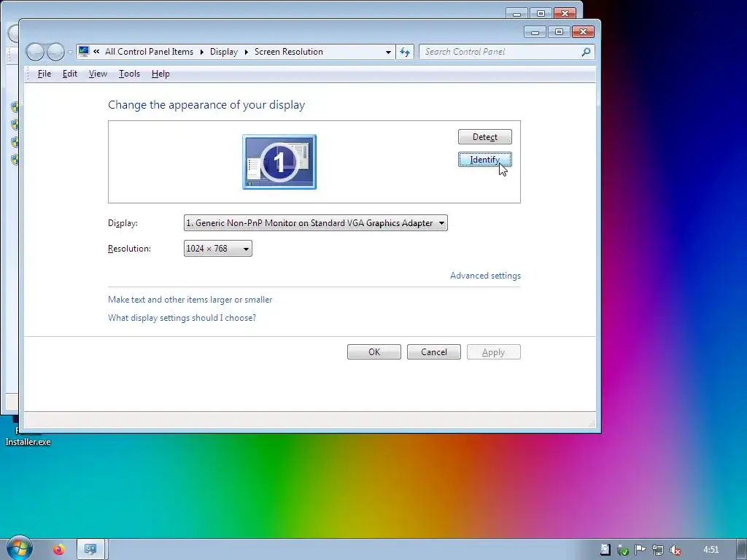Screen dimensions: 747x560
Task: Open the Windows Start menu
Action: pyautogui.click(x=19, y=548)
